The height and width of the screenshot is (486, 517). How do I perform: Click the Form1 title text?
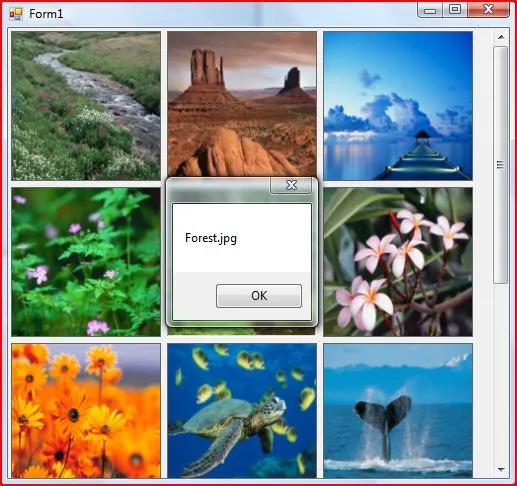tap(46, 14)
